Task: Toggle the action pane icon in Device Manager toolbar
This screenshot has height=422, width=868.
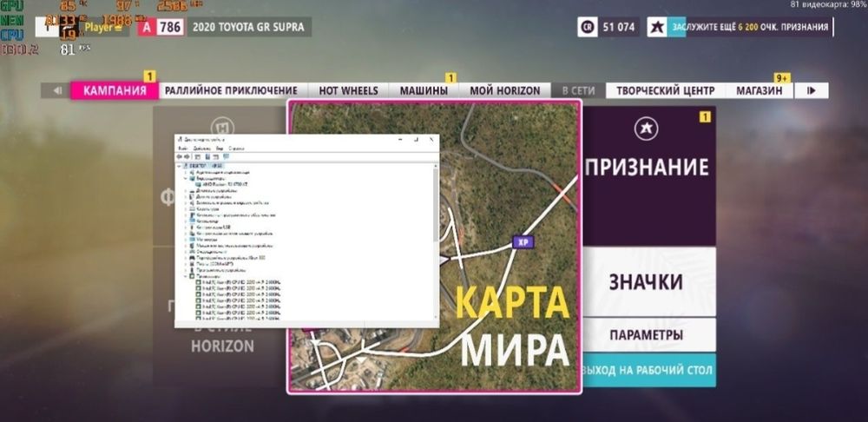Action: pos(216,156)
